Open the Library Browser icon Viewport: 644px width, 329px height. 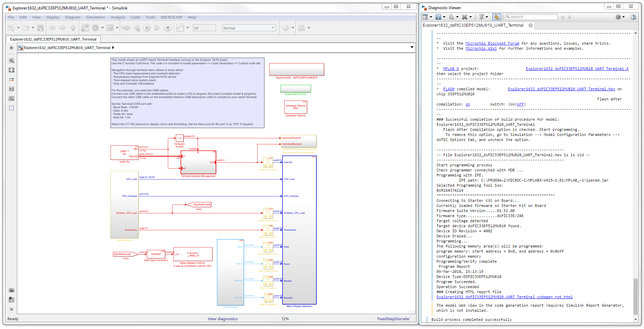click(x=85, y=28)
